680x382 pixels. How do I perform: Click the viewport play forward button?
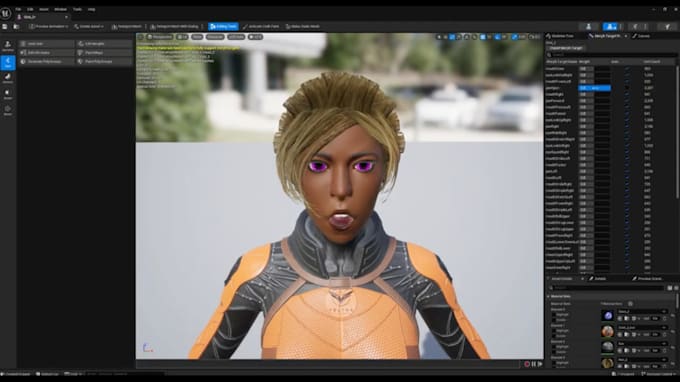click(540, 364)
